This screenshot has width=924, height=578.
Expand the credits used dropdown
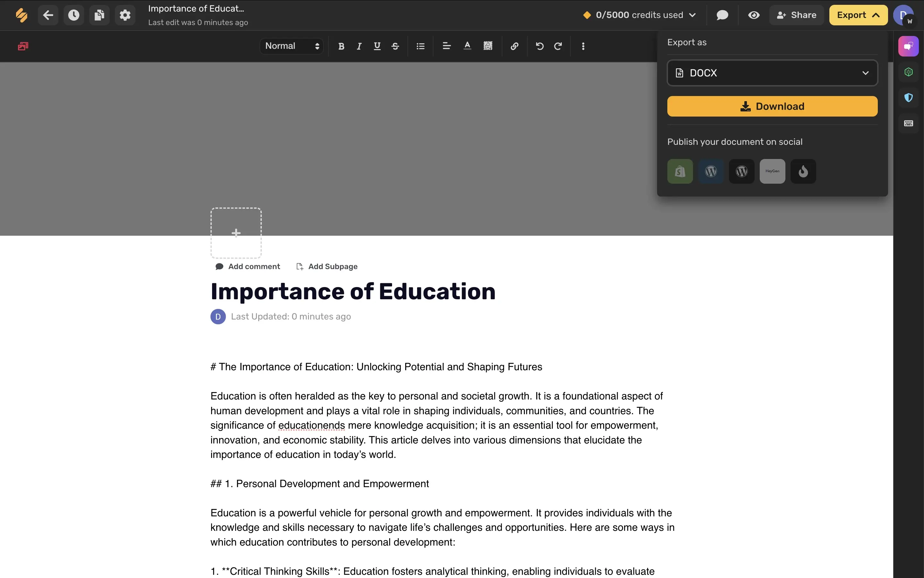coord(639,15)
